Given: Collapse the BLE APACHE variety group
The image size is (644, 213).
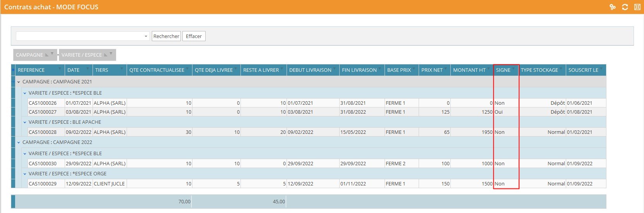Looking at the screenshot, I should (x=25, y=122).
